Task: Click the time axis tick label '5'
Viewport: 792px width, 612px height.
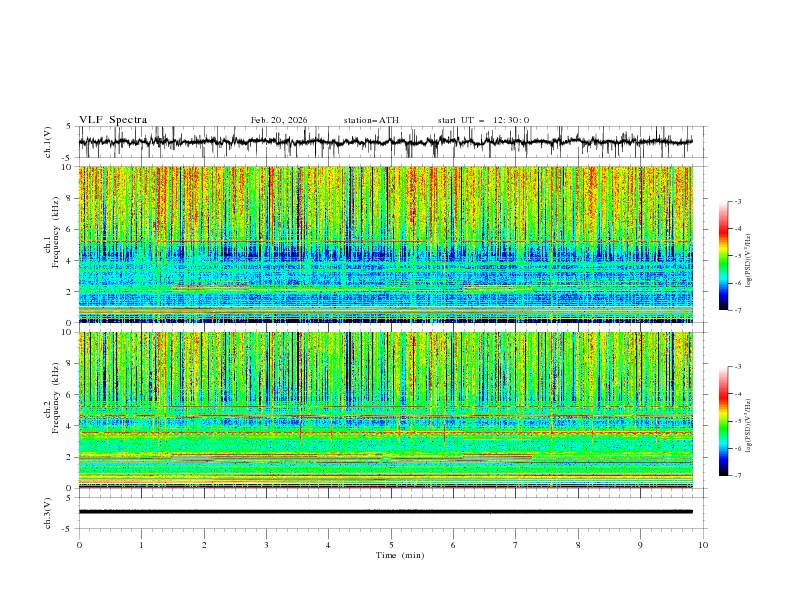Action: point(391,545)
